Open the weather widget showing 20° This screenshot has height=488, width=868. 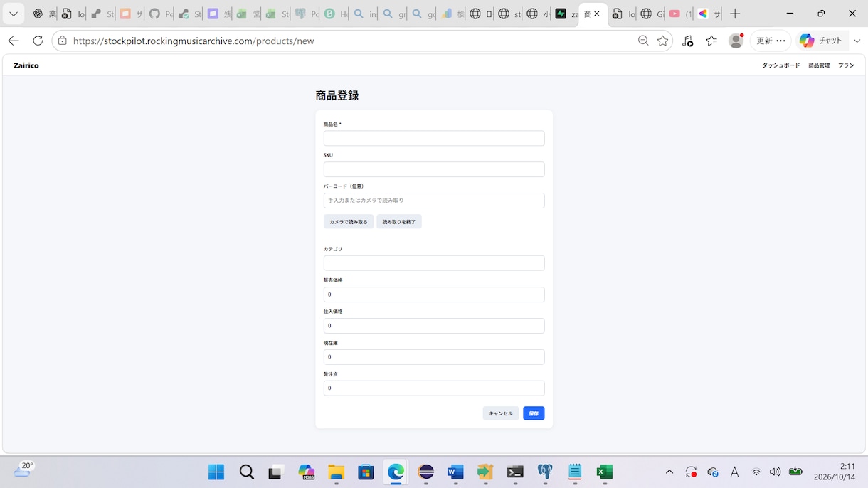[x=23, y=470]
